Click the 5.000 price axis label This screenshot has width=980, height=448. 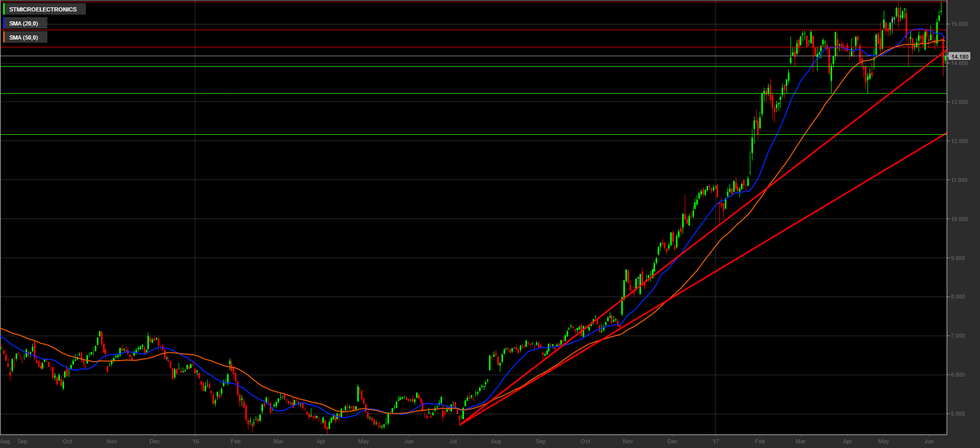point(959,414)
